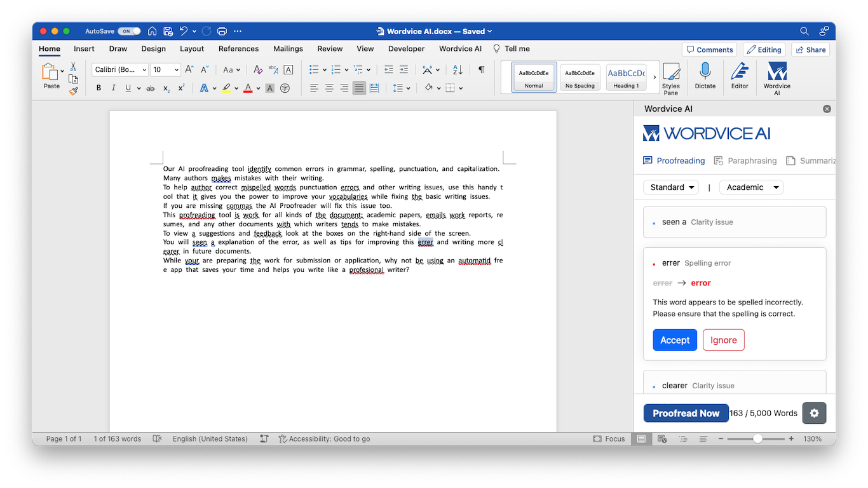The width and height of the screenshot is (868, 488).
Task: Open the Editing mode button
Action: click(764, 50)
